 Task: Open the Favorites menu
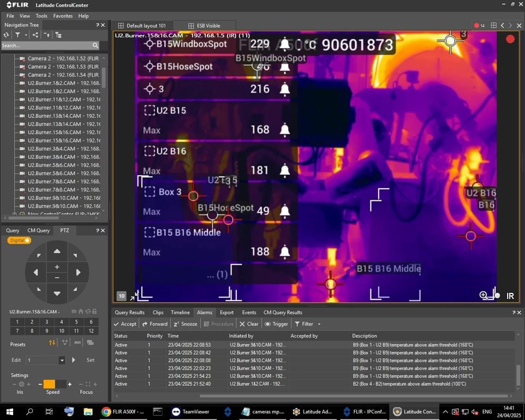tap(63, 16)
